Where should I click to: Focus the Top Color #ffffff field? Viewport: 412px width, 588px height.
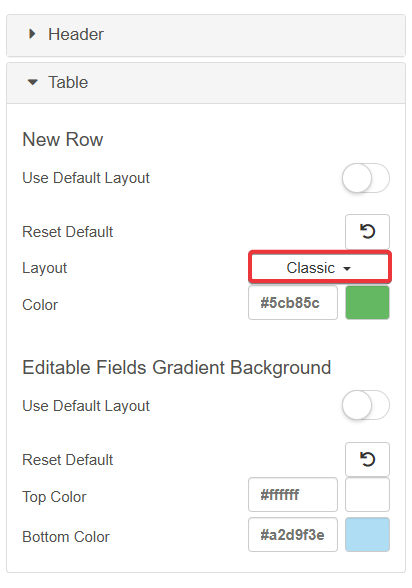click(293, 495)
